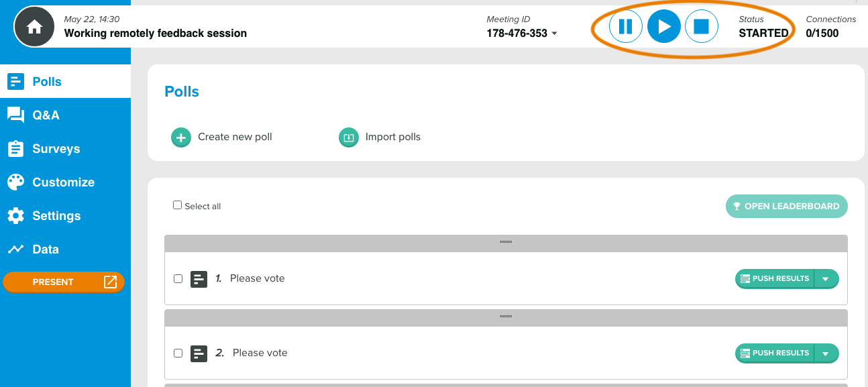Click the orange PRESENT button
The width and height of the screenshot is (868, 387).
coord(64,282)
